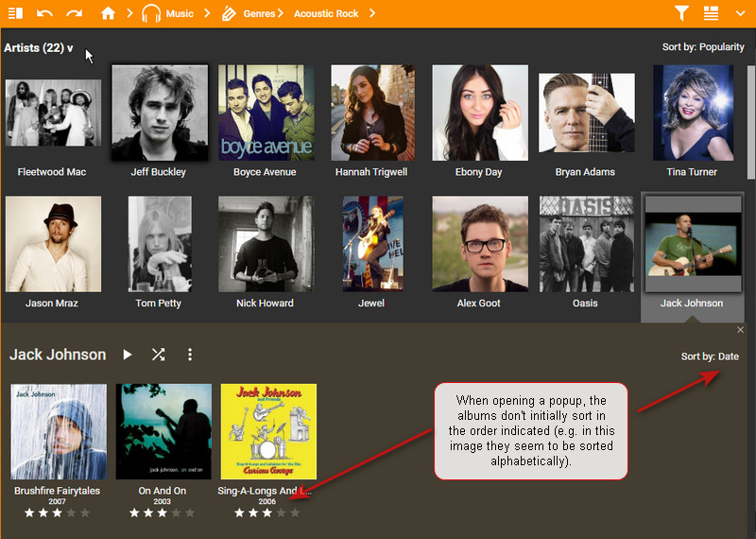Viewport: 756px width, 539px height.
Task: Navigate to Genres in the breadcrumb
Action: point(257,13)
